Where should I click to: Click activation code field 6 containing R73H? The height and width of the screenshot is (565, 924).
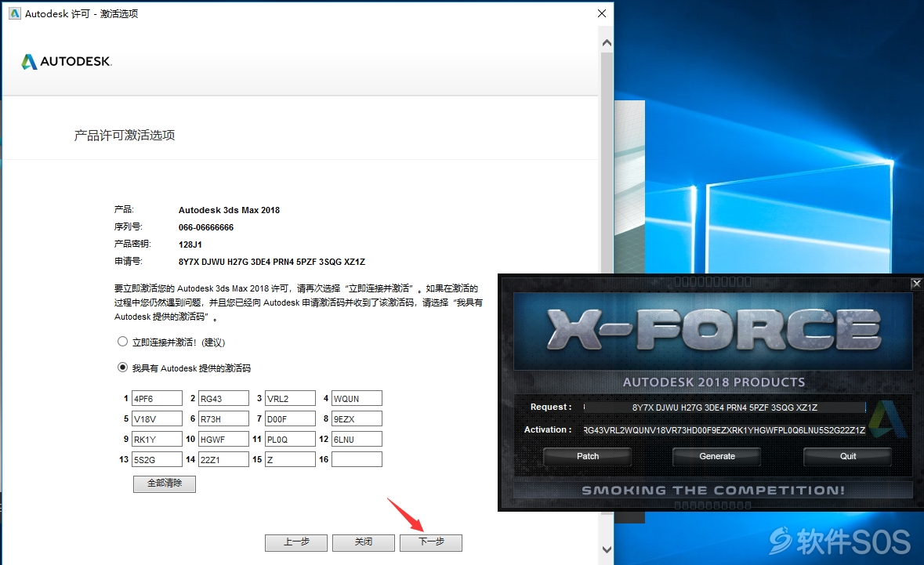tap(223, 419)
